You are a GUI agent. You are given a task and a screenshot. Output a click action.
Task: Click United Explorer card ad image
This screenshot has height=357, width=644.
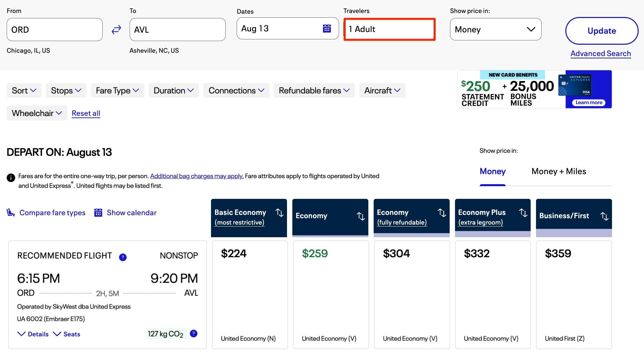point(575,85)
